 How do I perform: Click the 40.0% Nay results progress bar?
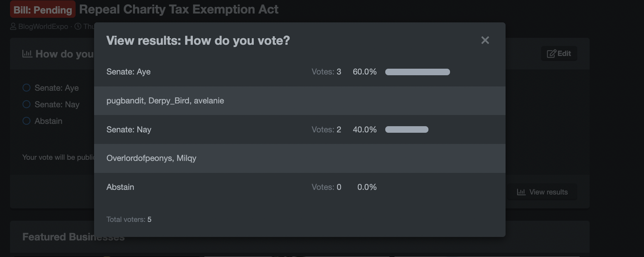407,129
